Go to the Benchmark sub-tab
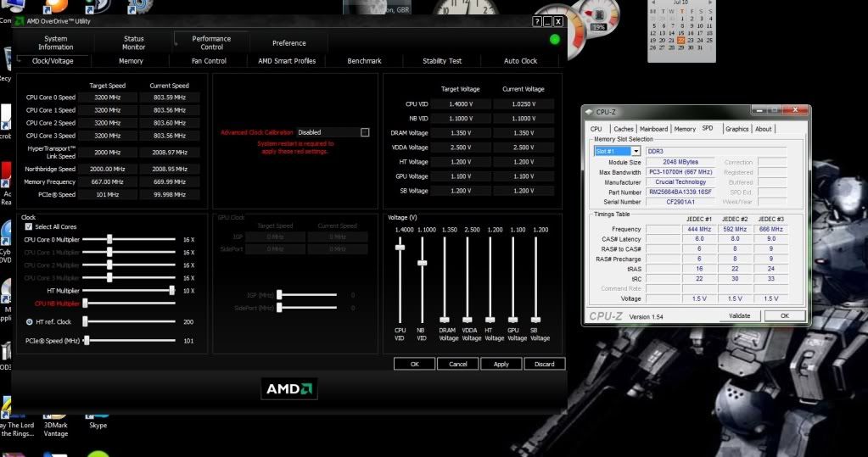 coord(364,61)
